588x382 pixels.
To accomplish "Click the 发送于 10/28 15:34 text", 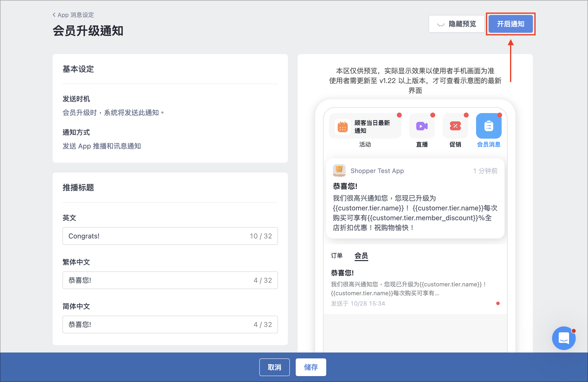I will [358, 304].
